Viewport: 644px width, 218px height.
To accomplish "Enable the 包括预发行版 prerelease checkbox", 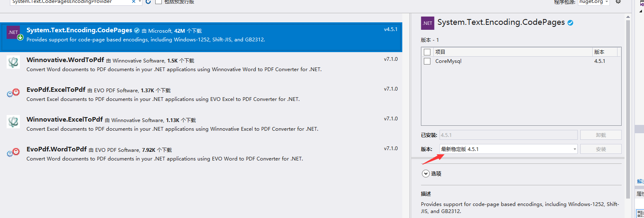I will point(159,2).
